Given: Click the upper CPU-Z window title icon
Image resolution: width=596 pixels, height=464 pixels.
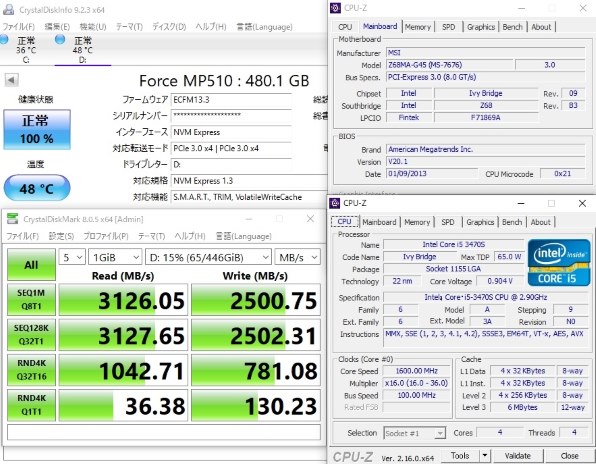Looking at the screenshot, I should tap(335, 8).
